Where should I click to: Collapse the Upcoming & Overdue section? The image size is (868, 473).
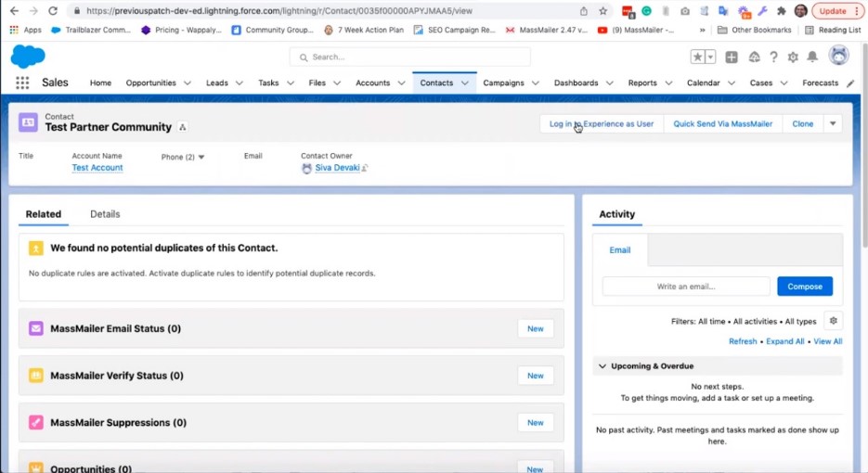tap(602, 366)
